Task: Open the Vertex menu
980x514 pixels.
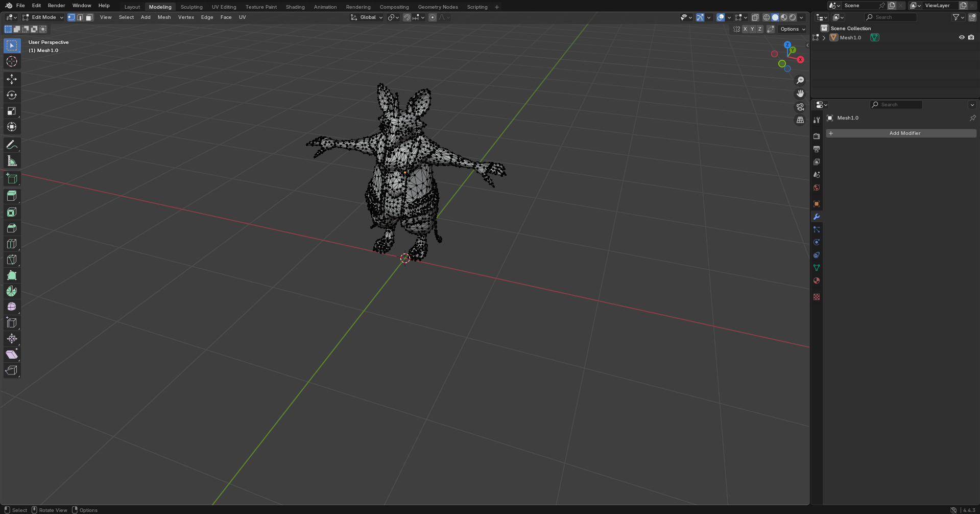Action: pyautogui.click(x=186, y=17)
